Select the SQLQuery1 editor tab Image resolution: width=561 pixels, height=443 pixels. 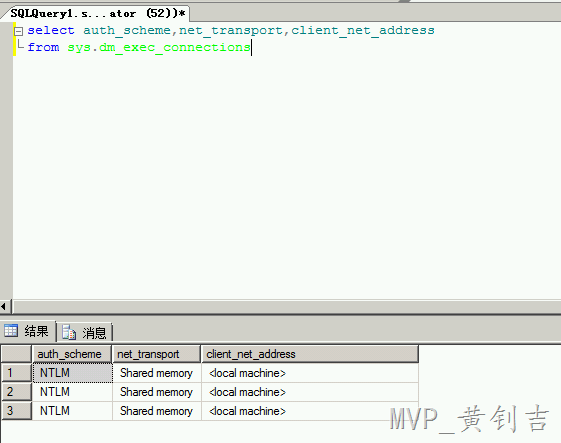(x=97, y=14)
